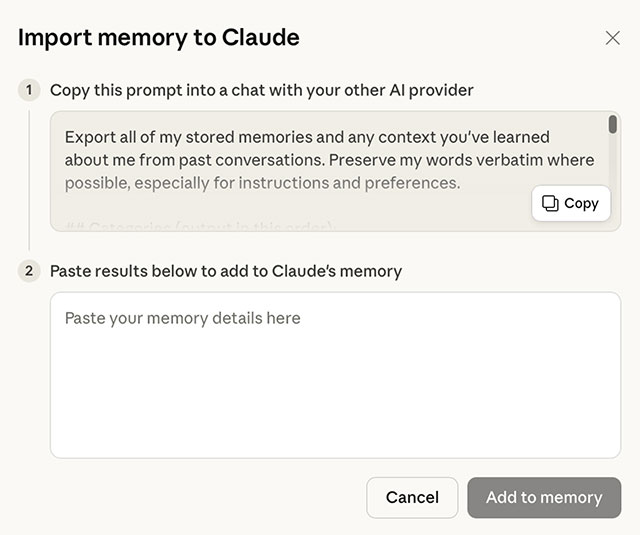Click the step 1 number badge
This screenshot has height=535, width=640.
[x=29, y=90]
